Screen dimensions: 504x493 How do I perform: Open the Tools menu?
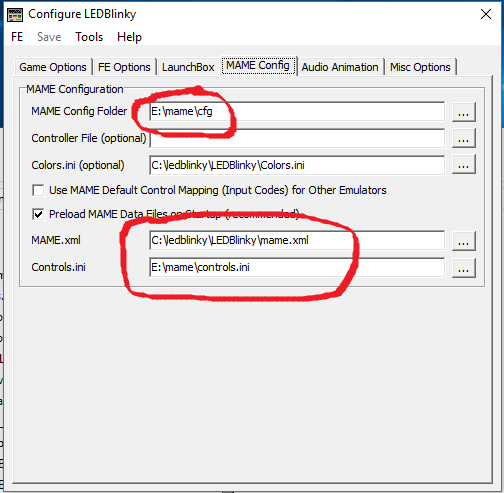89,37
